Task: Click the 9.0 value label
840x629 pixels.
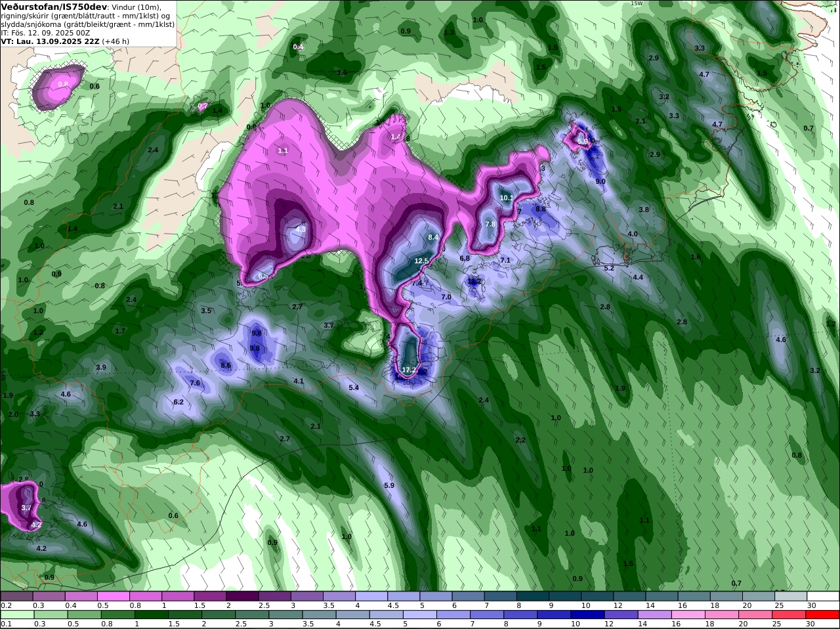Action: click(x=600, y=181)
